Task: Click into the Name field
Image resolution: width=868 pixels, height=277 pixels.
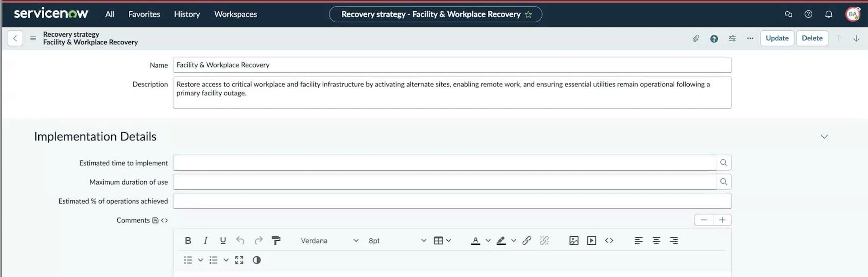Action: pyautogui.click(x=452, y=65)
